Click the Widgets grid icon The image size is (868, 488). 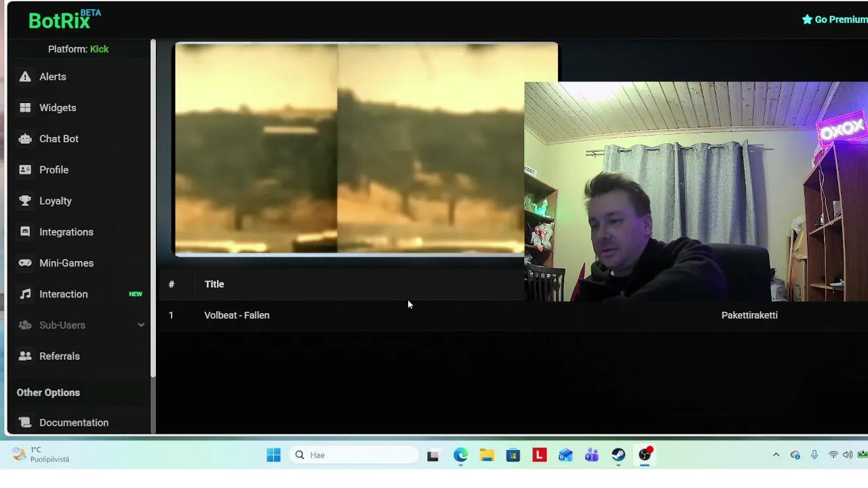pyautogui.click(x=25, y=108)
